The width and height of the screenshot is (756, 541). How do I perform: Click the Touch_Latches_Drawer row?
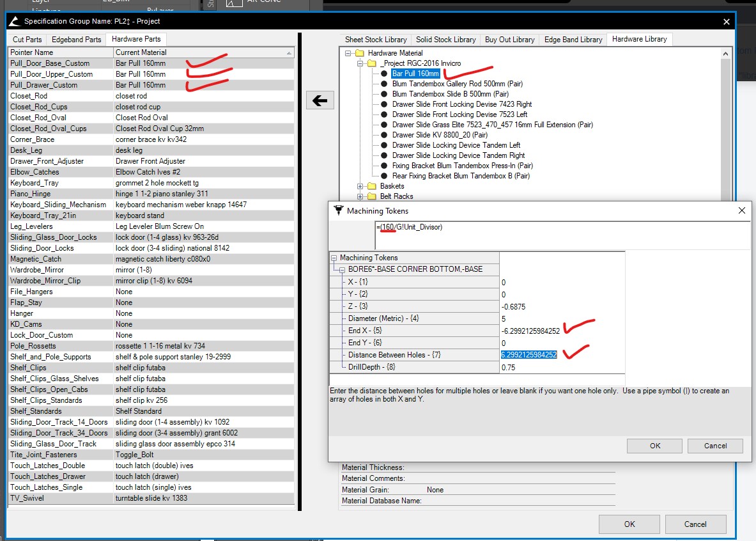(151, 476)
